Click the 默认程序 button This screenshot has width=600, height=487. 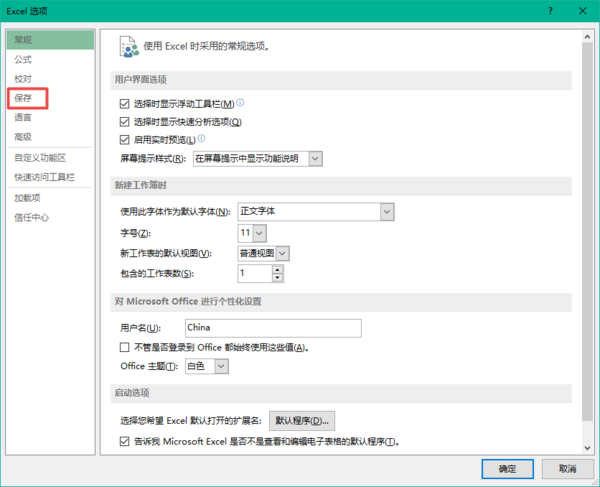pyautogui.click(x=302, y=421)
